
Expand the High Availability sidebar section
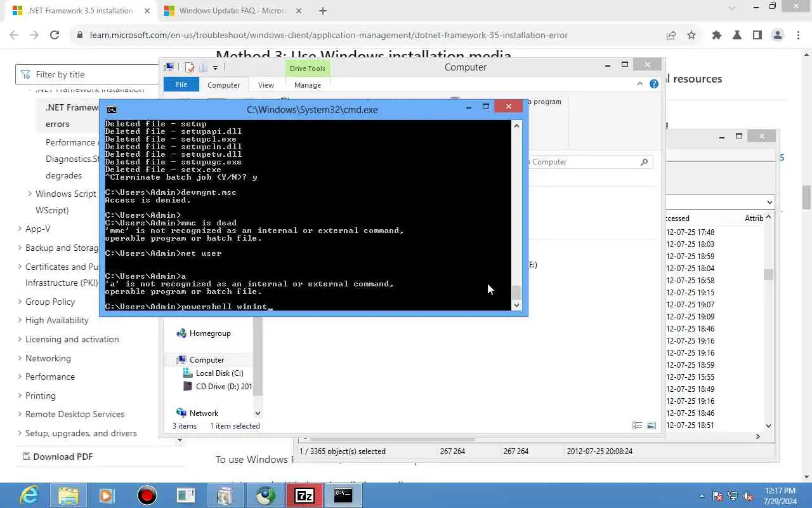[20, 320]
